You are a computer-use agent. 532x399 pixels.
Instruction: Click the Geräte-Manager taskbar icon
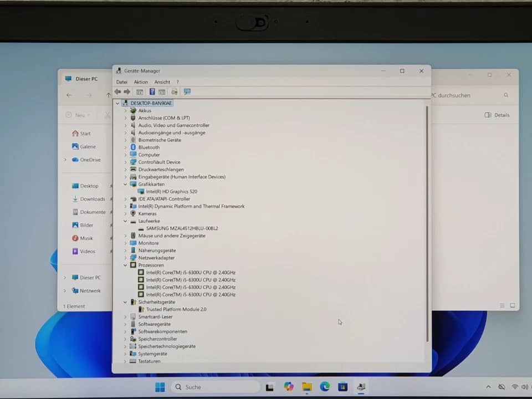361,386
